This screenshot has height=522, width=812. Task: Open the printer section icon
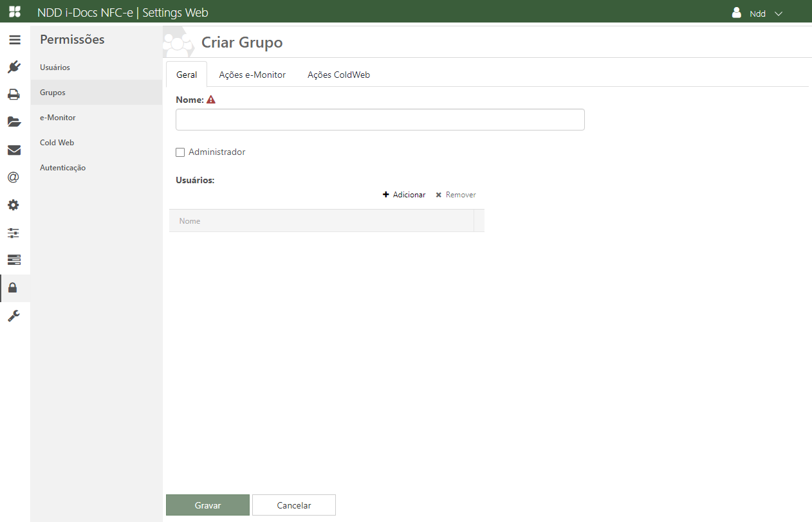point(14,94)
